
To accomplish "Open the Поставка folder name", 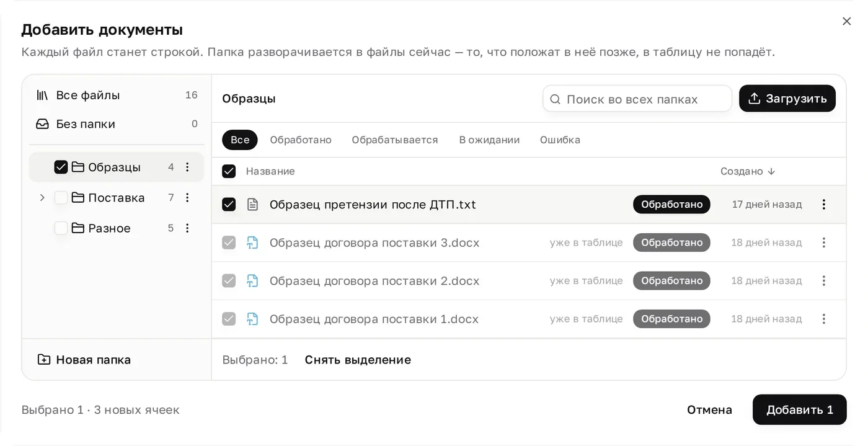I will [117, 197].
